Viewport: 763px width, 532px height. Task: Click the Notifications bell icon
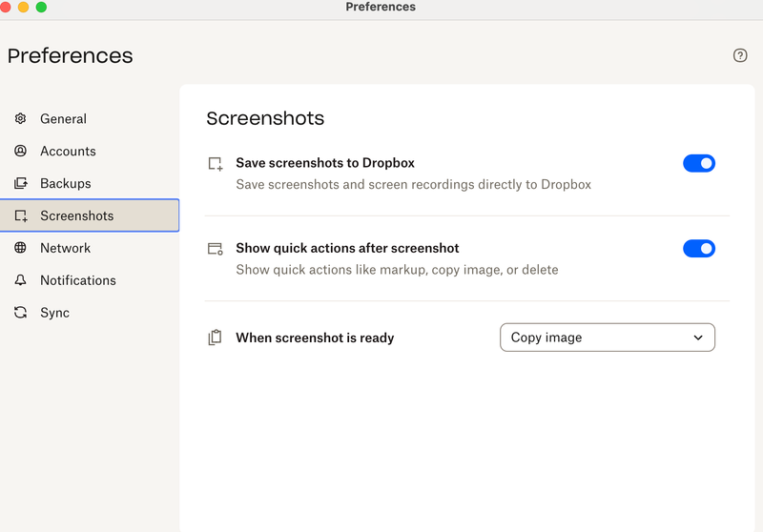click(20, 280)
